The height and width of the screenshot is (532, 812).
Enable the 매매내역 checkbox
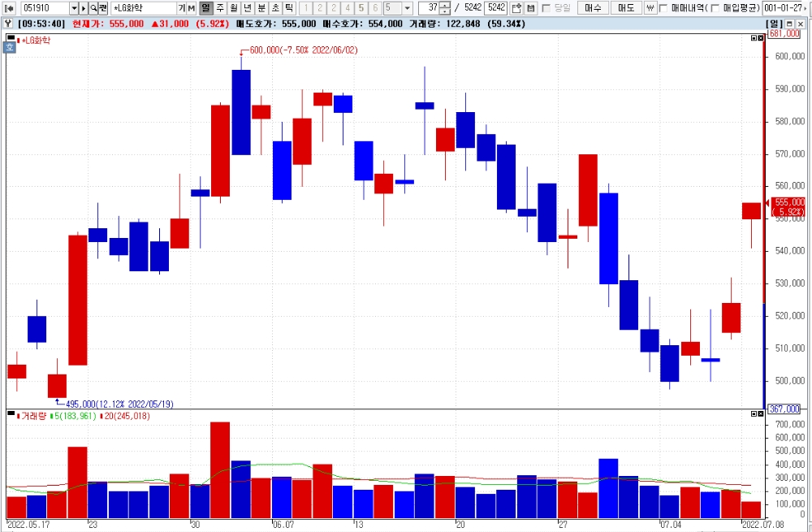click(x=663, y=8)
